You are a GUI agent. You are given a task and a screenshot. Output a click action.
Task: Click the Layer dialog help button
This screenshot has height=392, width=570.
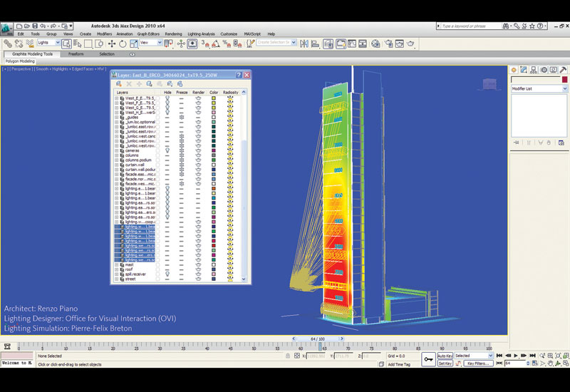pos(239,75)
